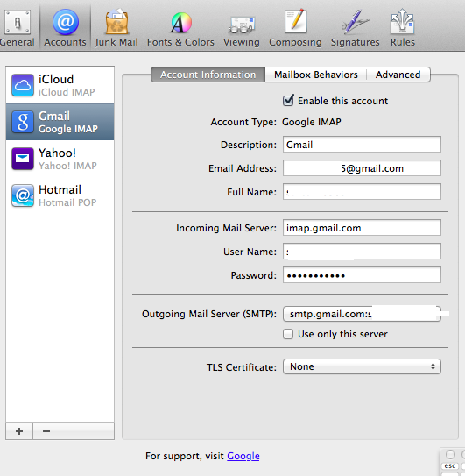Click the Description field containing Gmail
The width and height of the screenshot is (465, 476).
coord(362,144)
